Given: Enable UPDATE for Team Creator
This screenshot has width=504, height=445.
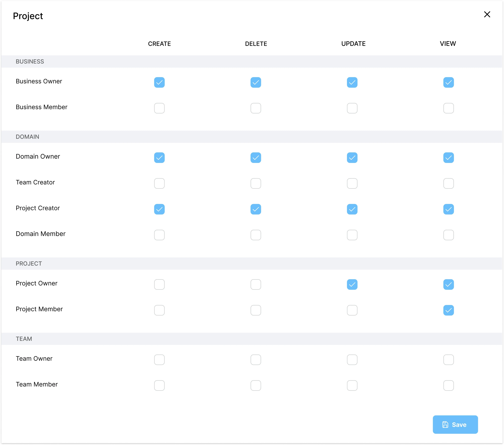Looking at the screenshot, I should click(352, 183).
